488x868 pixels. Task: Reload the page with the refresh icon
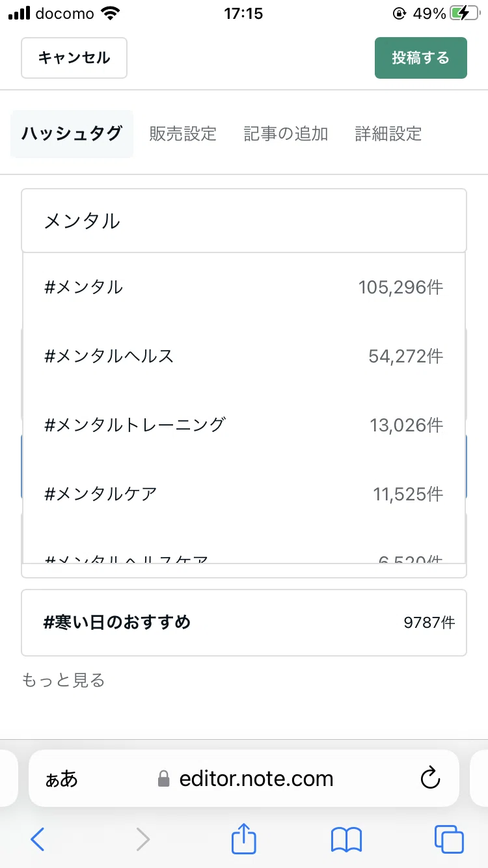[431, 778]
